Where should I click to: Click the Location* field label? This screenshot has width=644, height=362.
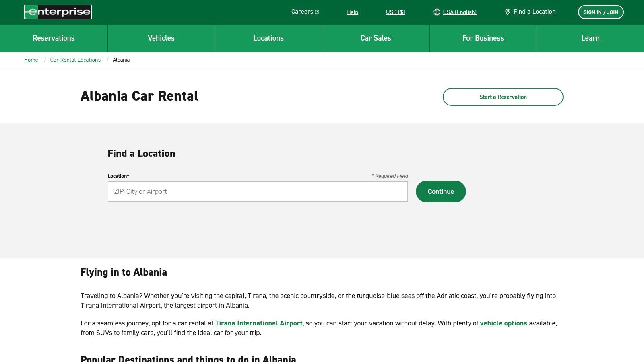coord(118,176)
